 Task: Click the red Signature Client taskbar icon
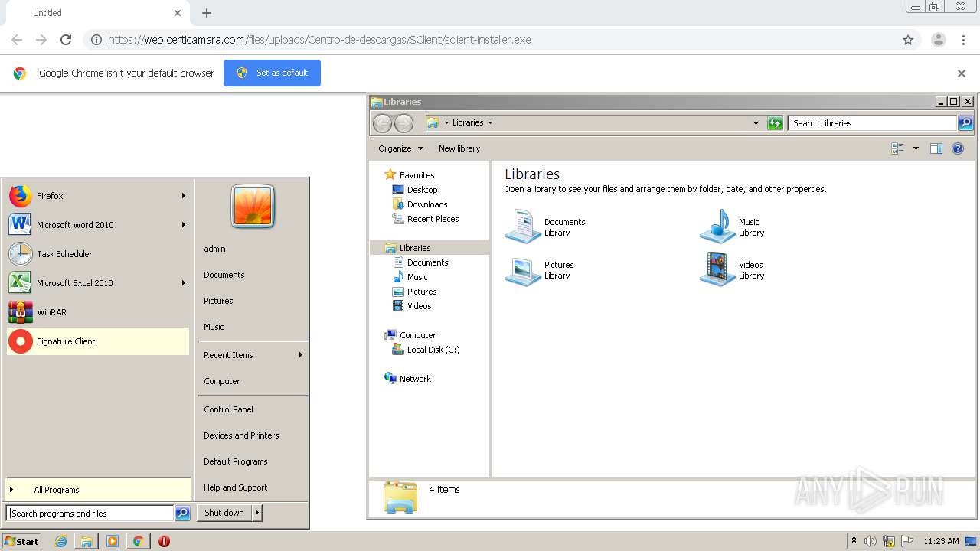[x=164, y=541]
